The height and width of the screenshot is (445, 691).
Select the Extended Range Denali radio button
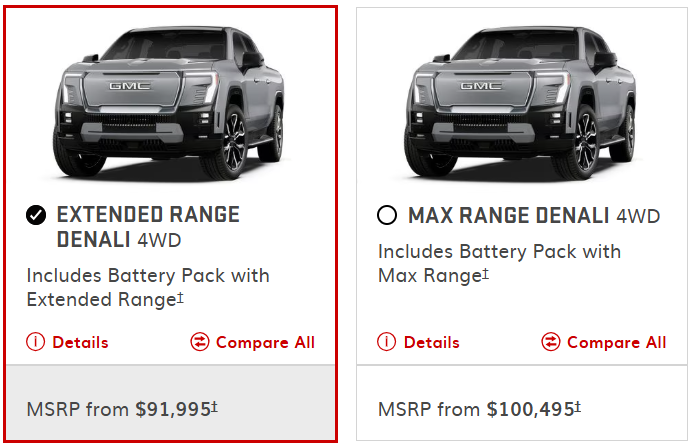(x=36, y=216)
